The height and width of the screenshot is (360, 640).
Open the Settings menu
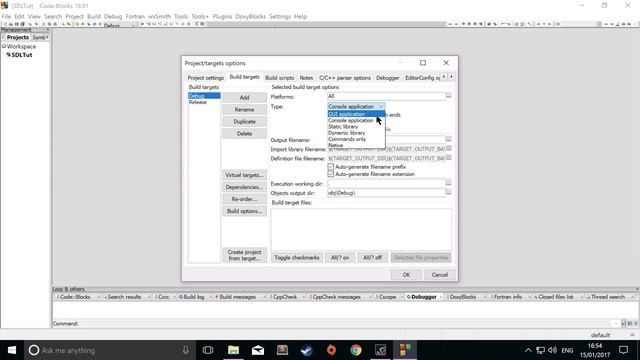pyautogui.click(x=280, y=16)
